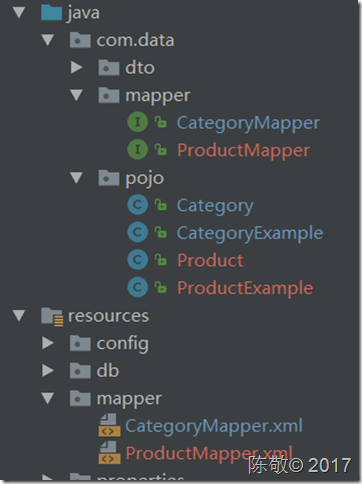
Task: Click the class icon of ProductExample
Action: pyautogui.click(x=138, y=287)
